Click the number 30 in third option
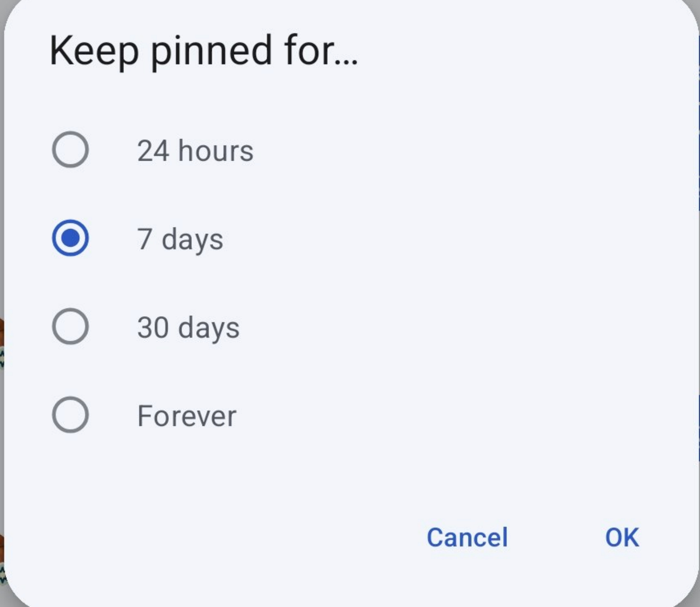This screenshot has height=607, width=700. (153, 328)
